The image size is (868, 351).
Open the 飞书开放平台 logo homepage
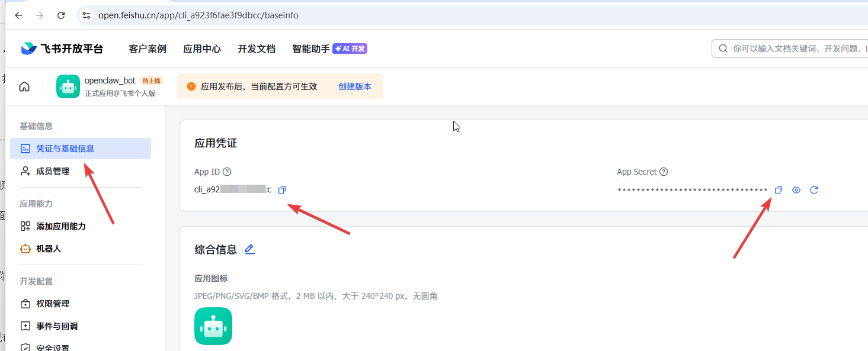62,49
